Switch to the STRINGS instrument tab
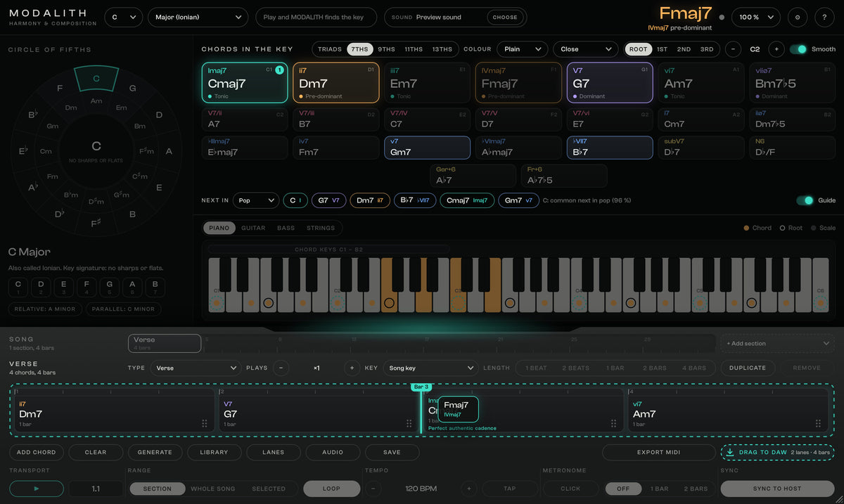 tap(321, 228)
